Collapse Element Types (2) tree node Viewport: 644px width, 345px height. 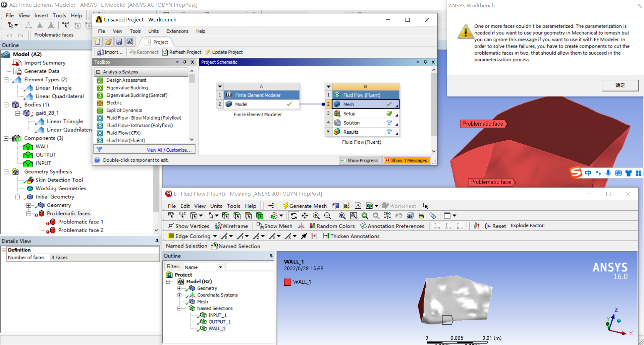pyautogui.click(x=6, y=80)
